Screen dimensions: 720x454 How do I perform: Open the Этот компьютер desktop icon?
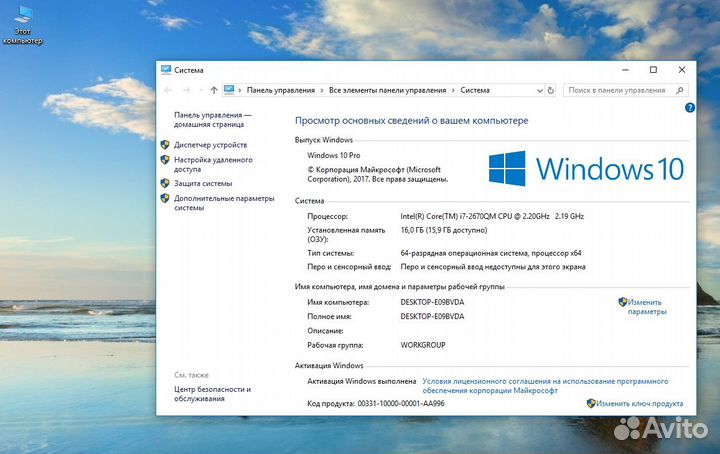[x=22, y=25]
